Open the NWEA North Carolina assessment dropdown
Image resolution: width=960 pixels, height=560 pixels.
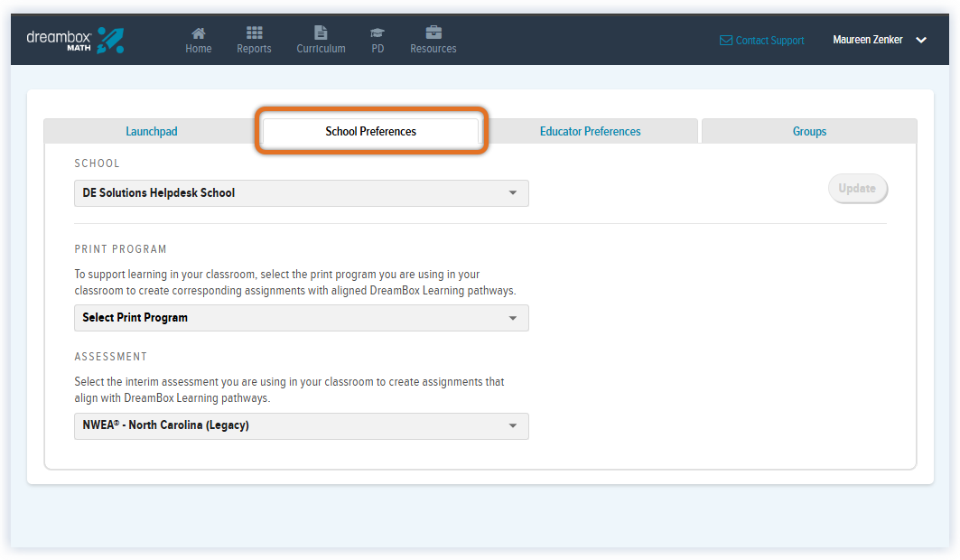[302, 426]
